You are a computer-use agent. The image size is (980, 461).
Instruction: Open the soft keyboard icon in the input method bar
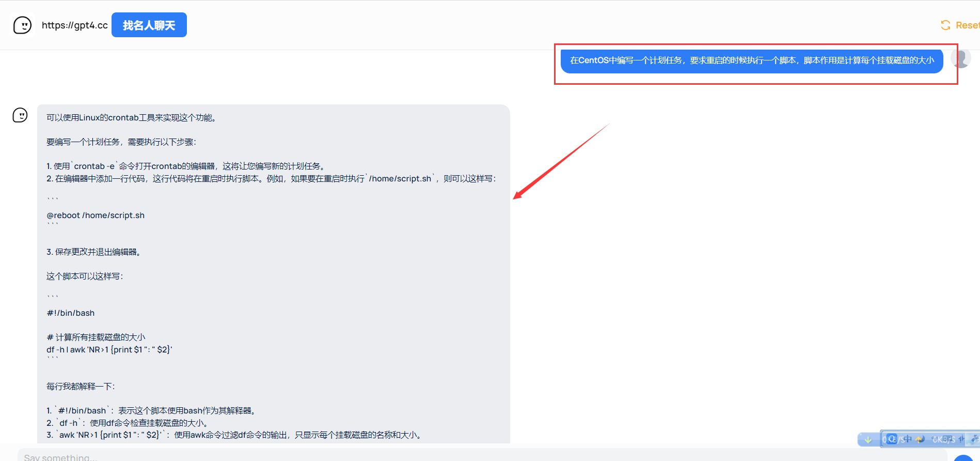click(x=948, y=439)
